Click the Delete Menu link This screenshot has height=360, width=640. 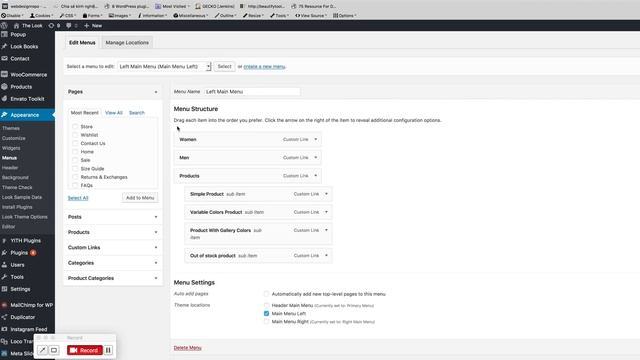[188, 348]
